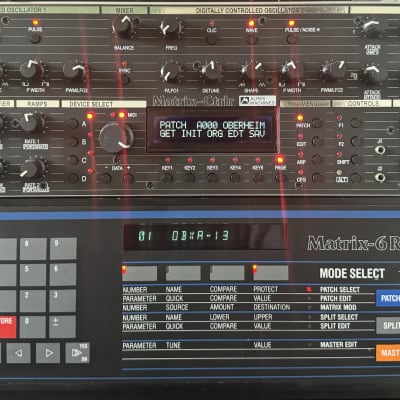Click the left arrow key on Matrix-6R

click(x=19, y=353)
